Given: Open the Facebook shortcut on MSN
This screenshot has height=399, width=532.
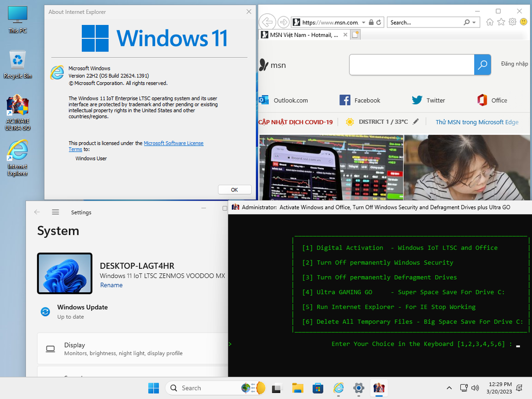Looking at the screenshot, I should coord(359,100).
